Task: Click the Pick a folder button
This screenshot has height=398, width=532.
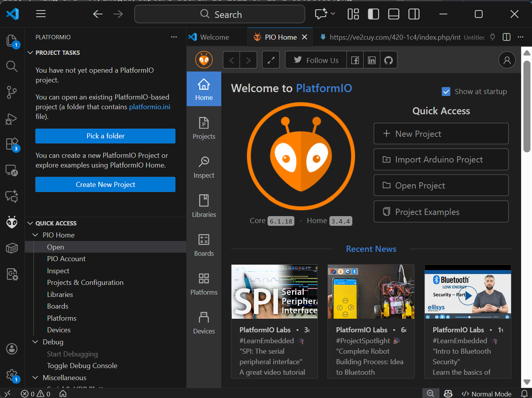Action: pyautogui.click(x=105, y=136)
